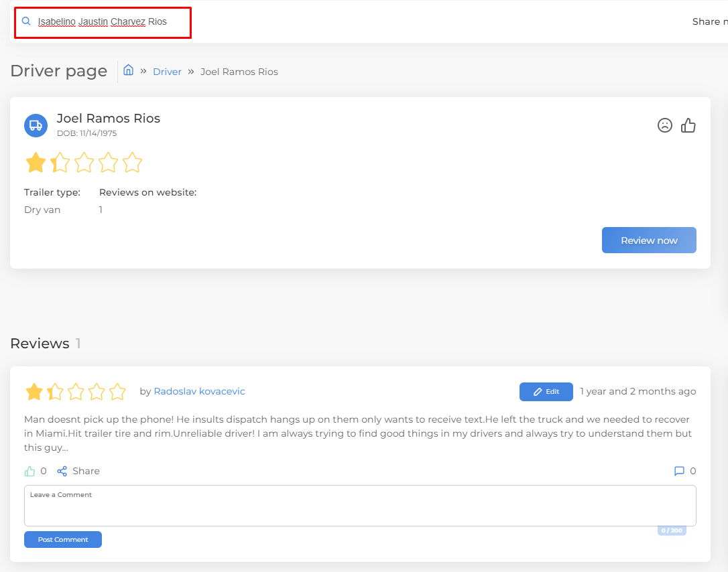Click the first star in the review rating

(34, 391)
